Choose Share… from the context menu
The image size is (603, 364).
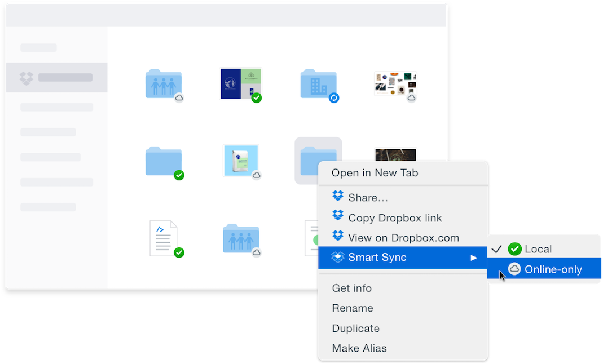tap(368, 197)
